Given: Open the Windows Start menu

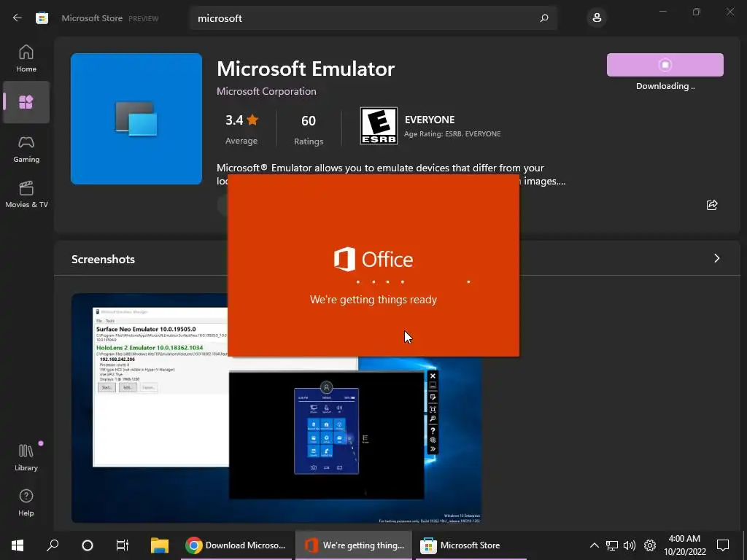Looking at the screenshot, I should [x=18, y=545].
